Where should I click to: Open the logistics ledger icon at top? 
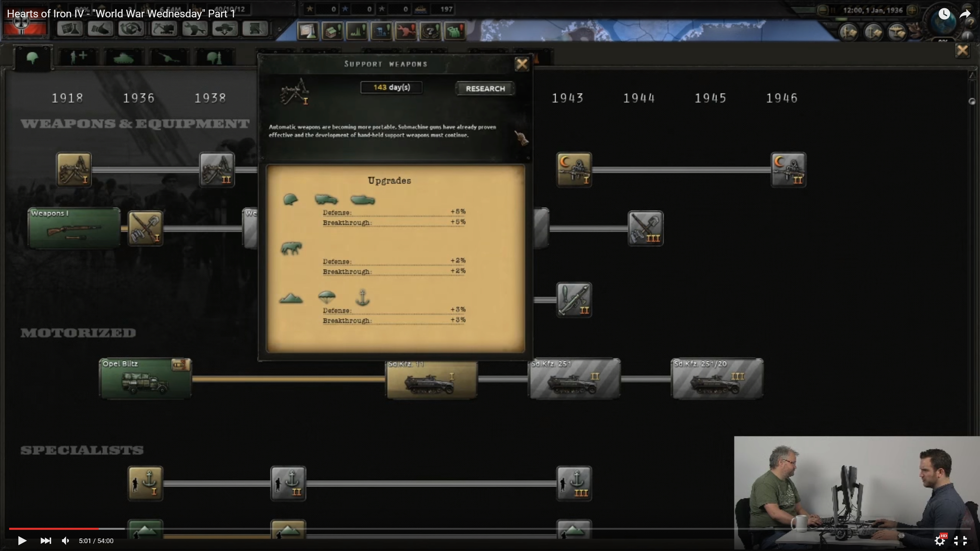(x=254, y=29)
